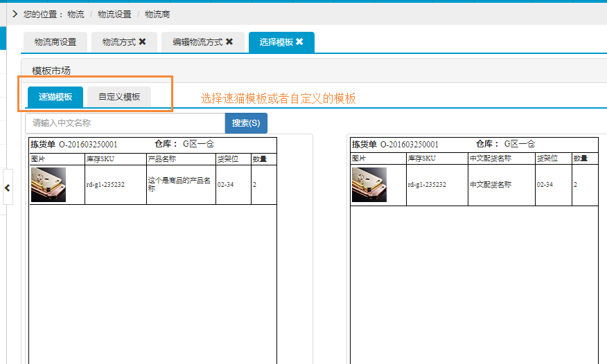
Task: Click SKU rd-g1-235232 in right template
Action: tap(427, 185)
